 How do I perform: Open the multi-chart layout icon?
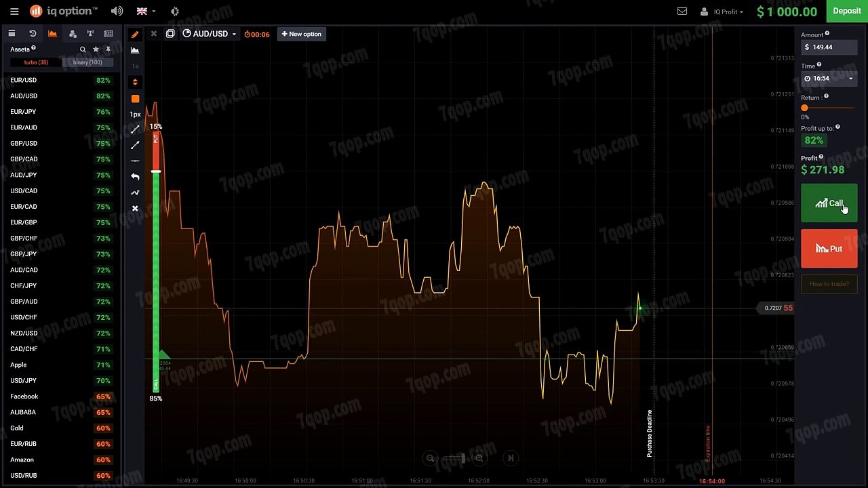pyautogui.click(x=170, y=34)
